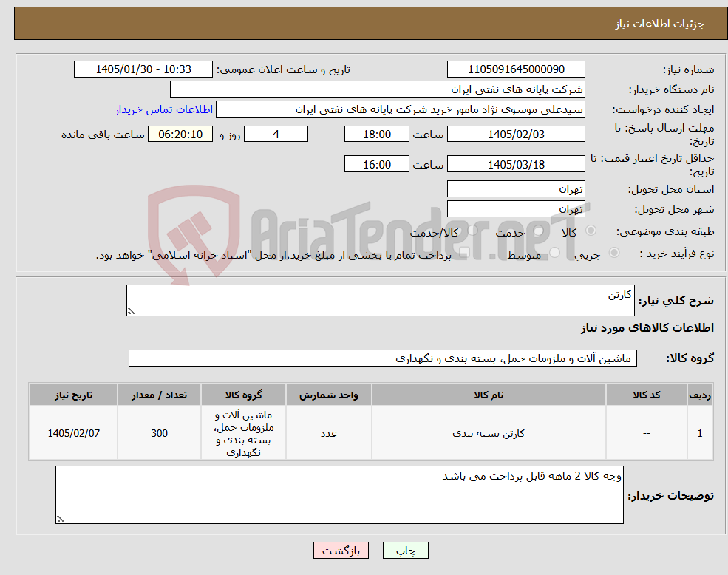The height and width of the screenshot is (575, 728).
Task: Click the بازگشت back button
Action: [x=341, y=551]
